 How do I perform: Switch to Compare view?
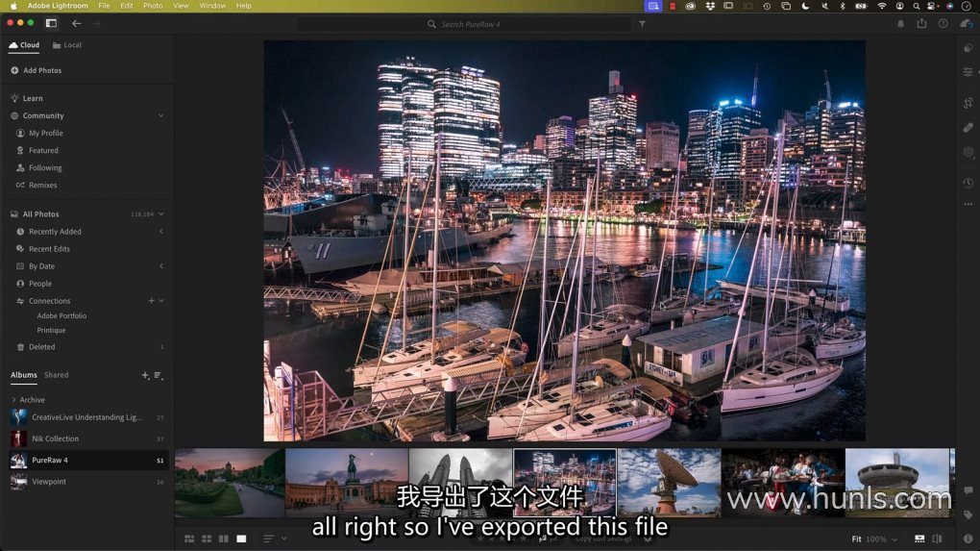[x=224, y=538]
